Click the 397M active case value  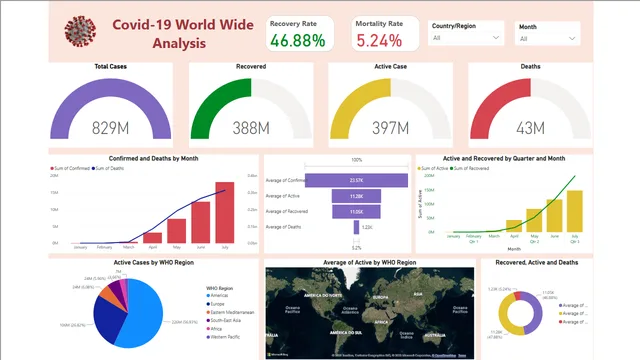pos(391,128)
